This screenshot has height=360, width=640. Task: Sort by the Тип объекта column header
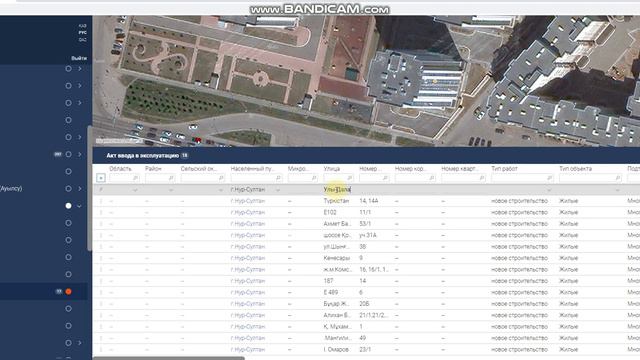(x=575, y=169)
